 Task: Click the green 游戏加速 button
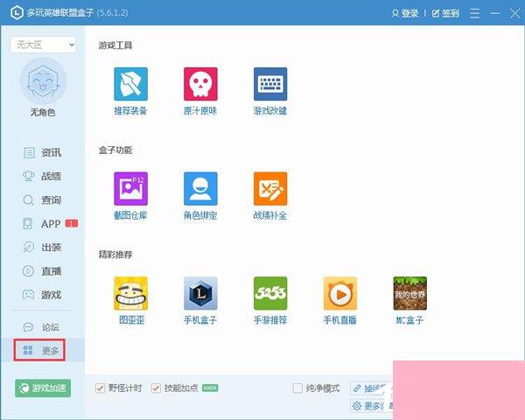[x=43, y=388]
